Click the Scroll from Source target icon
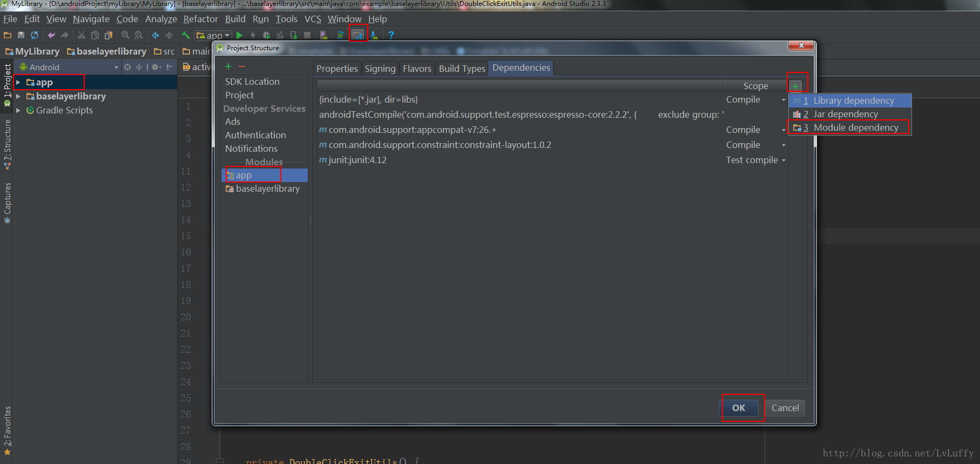Viewport: 980px width, 464px height. (127, 67)
